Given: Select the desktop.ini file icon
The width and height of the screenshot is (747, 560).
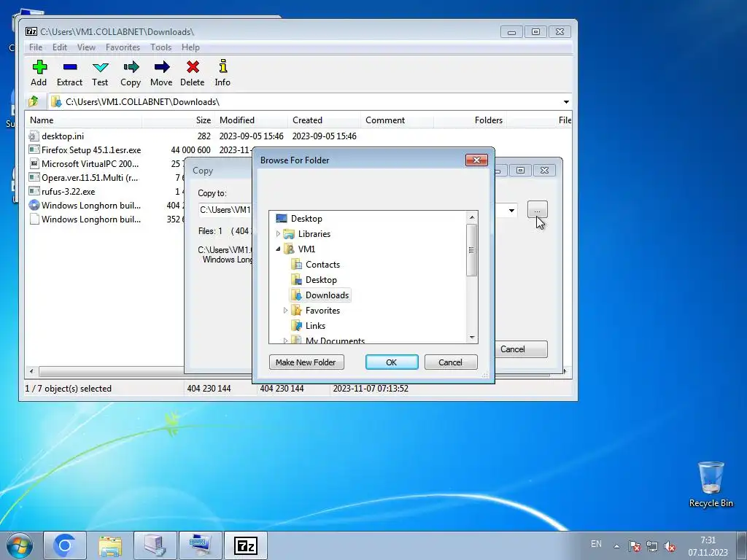Looking at the screenshot, I should point(34,136).
